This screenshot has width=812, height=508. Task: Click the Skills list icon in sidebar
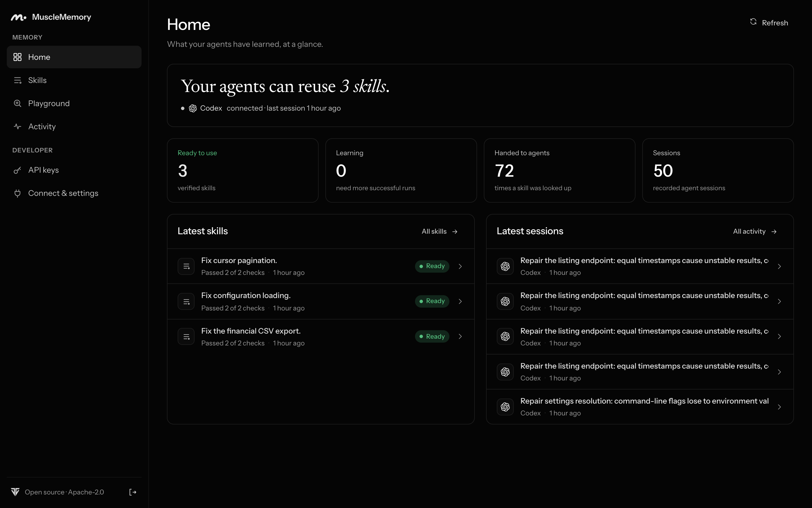[17, 80]
